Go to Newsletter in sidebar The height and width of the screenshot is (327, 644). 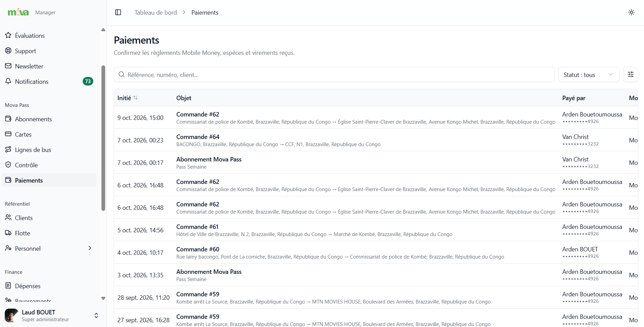pyautogui.click(x=49, y=66)
